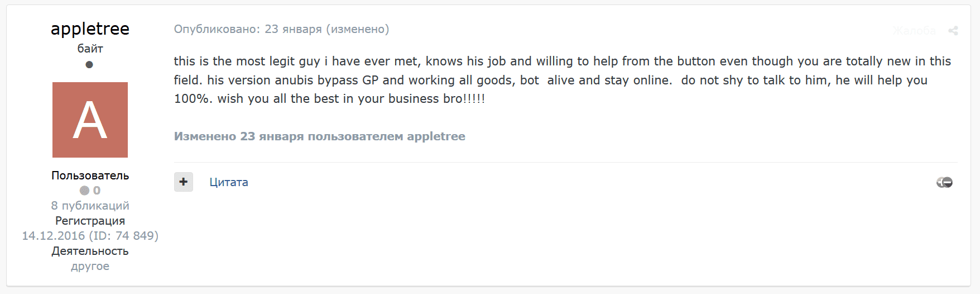The width and height of the screenshot is (980, 294).
Task: Click the share post icon
Action: click(953, 31)
